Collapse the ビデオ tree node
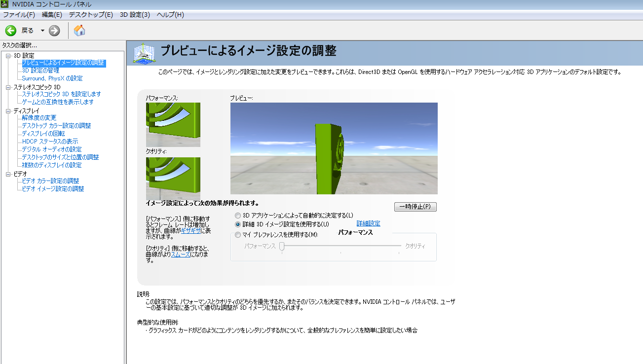This screenshot has height=364, width=643. tap(8, 174)
